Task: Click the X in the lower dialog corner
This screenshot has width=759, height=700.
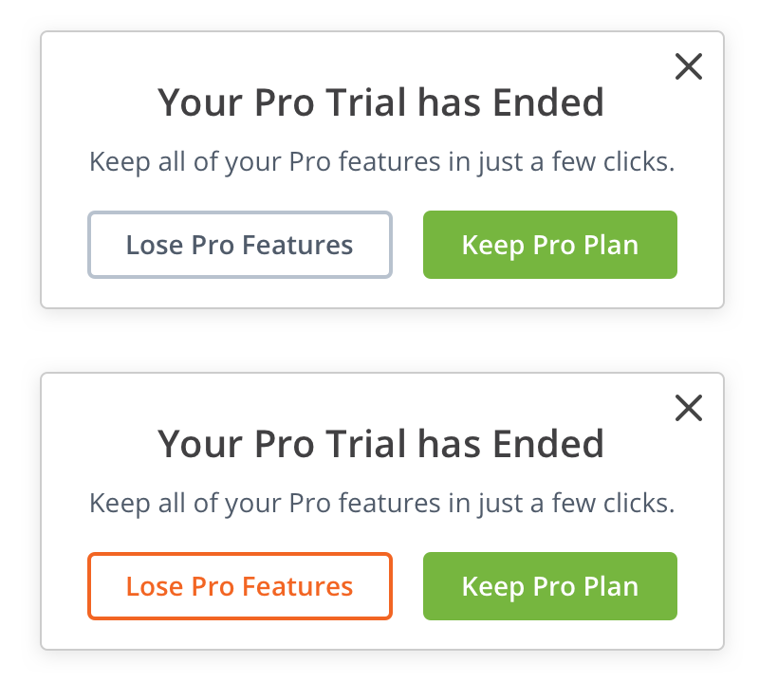Action: click(689, 408)
